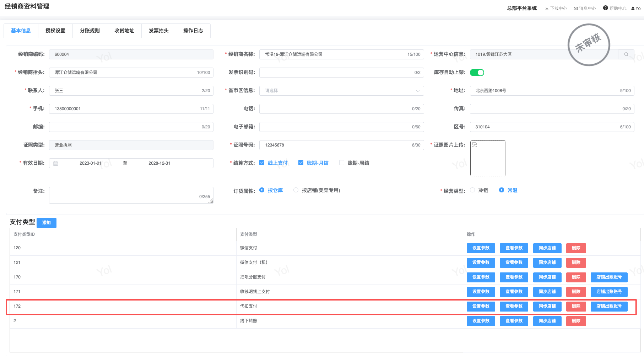Check the 账期-周结 settlement checkbox

342,163
